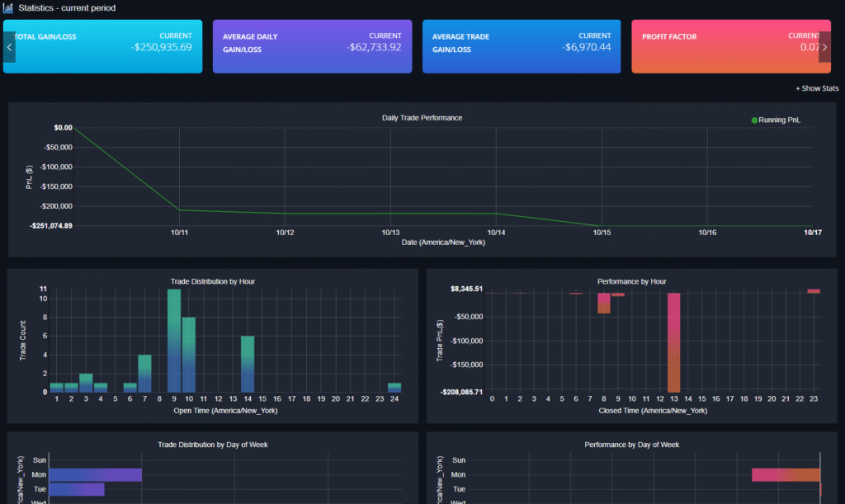The image size is (845, 504).
Task: Click the -$251,074.89 axis value
Action: 51,226
